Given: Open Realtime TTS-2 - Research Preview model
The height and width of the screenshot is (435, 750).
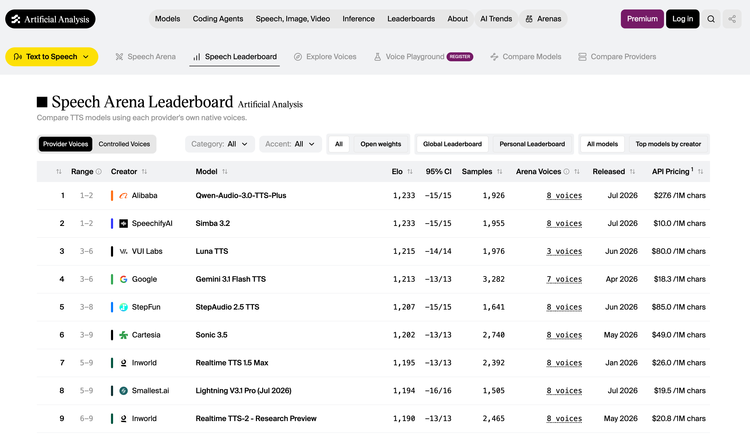Looking at the screenshot, I should (x=256, y=418).
